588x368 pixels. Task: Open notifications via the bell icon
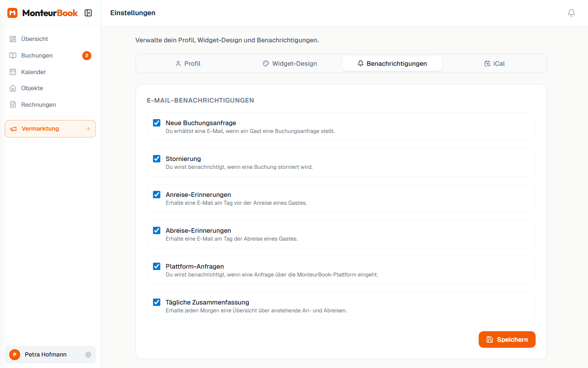coord(571,13)
